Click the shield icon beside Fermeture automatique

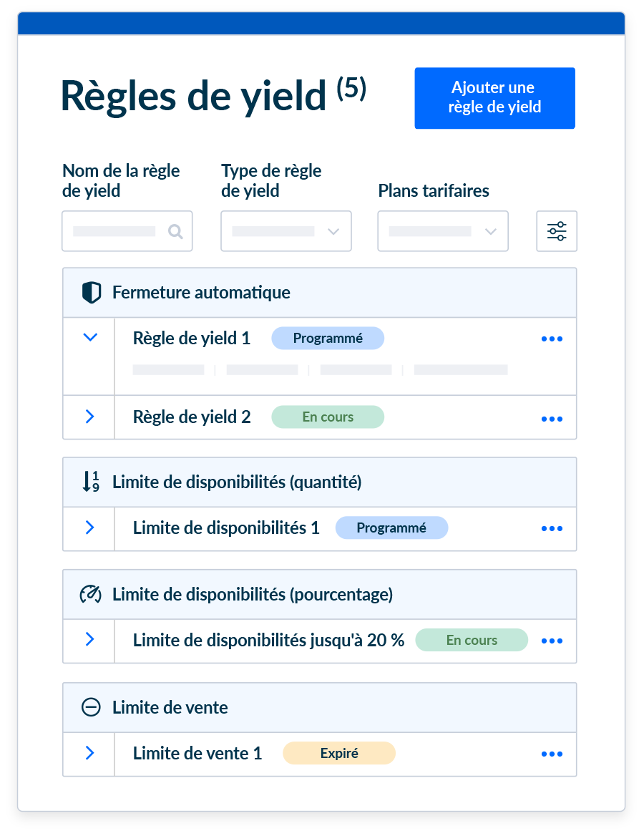pyautogui.click(x=92, y=293)
